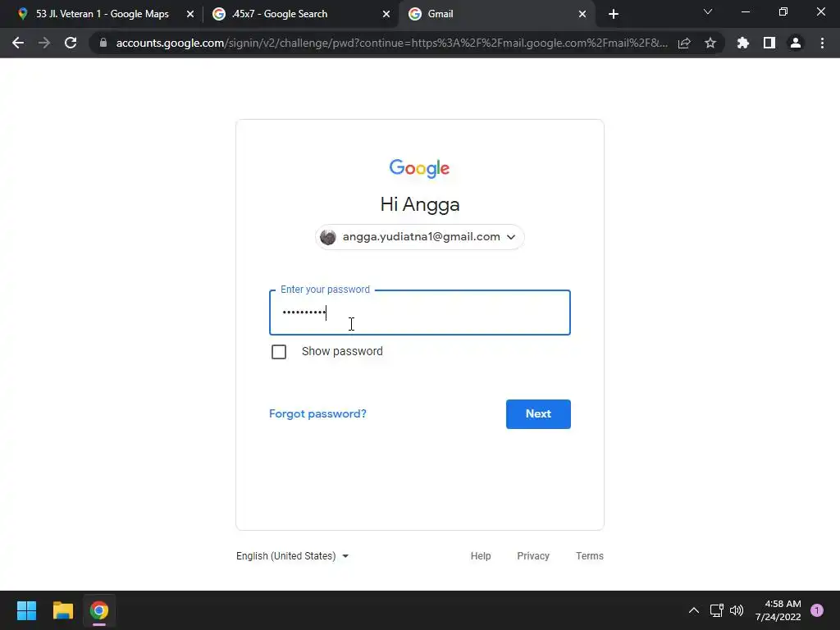Viewport: 840px width, 630px height.
Task: Go back to the previous page
Action: 18,43
